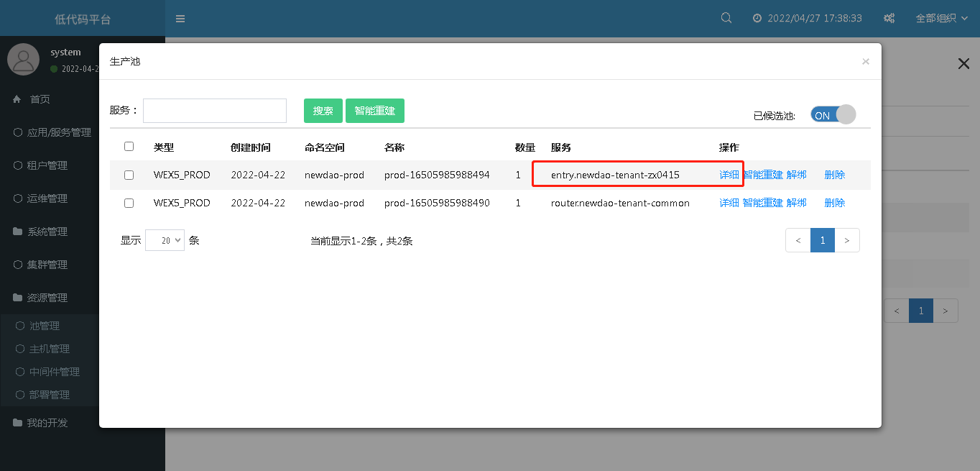Toggle the 已候选池 ON switch
This screenshot has height=471, width=980.
point(833,115)
